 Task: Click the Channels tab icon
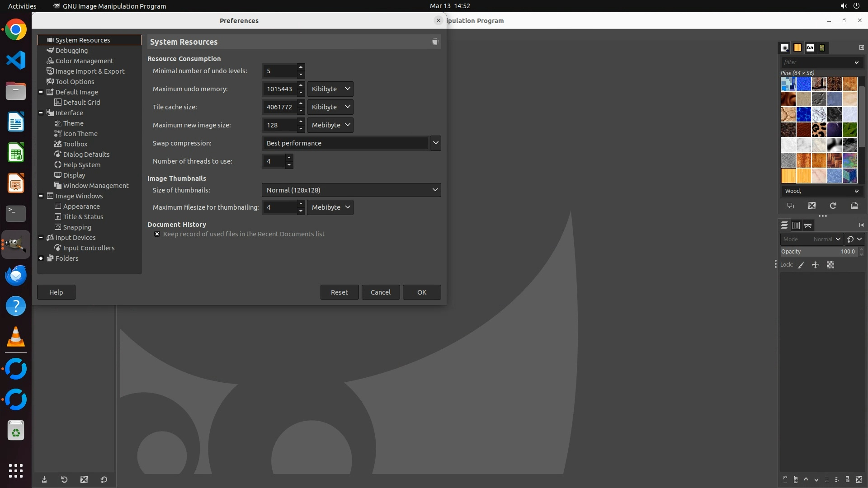coord(796,225)
